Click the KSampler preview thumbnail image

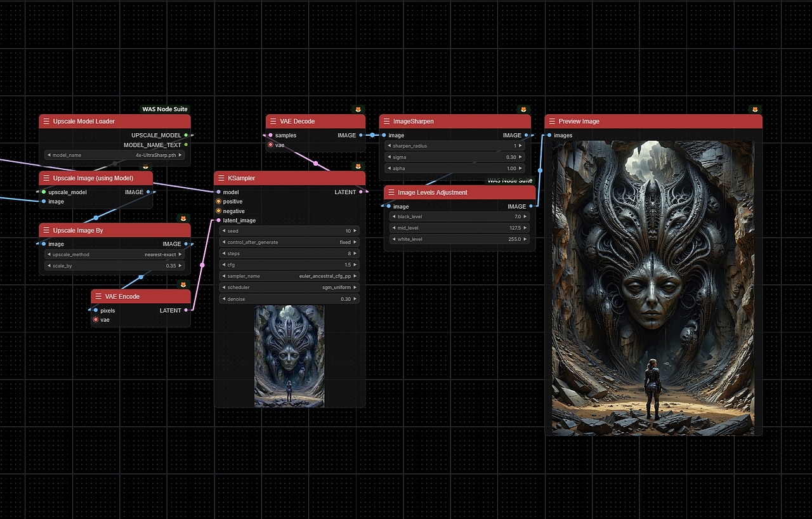[x=289, y=356]
